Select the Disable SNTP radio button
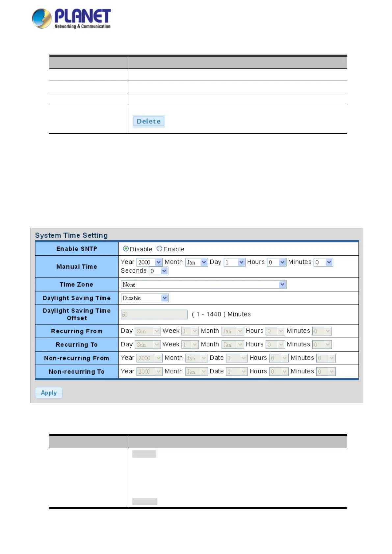The image size is (392, 554). pos(126,249)
